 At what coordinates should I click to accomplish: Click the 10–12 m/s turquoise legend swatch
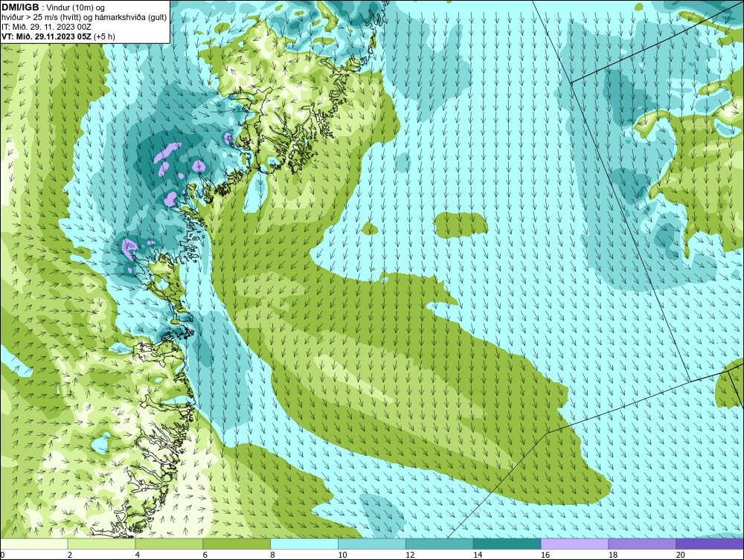[x=372, y=544]
